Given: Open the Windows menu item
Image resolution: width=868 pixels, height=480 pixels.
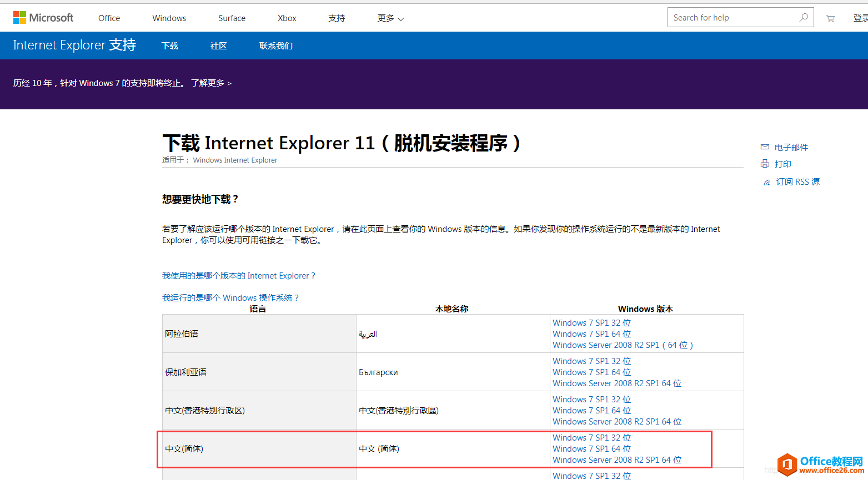Looking at the screenshot, I should (169, 18).
